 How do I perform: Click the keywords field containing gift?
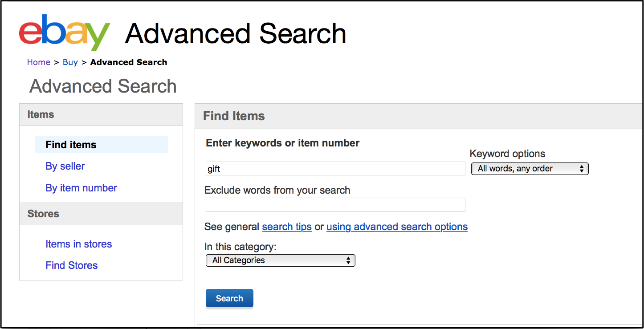335,169
